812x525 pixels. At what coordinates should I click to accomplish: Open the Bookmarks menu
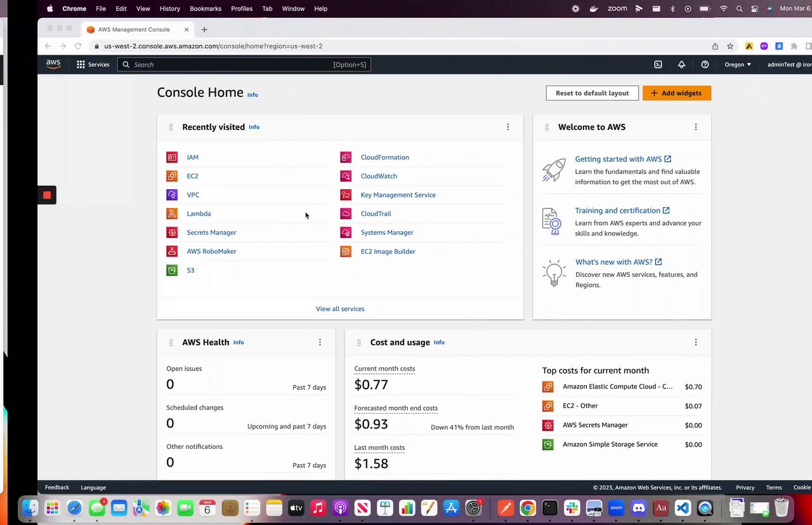tap(206, 9)
